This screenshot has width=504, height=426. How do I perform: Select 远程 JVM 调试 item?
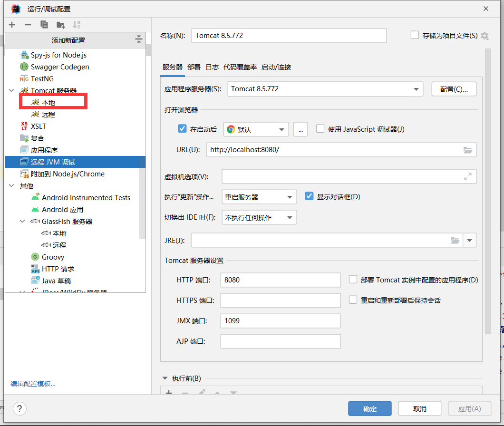point(76,162)
